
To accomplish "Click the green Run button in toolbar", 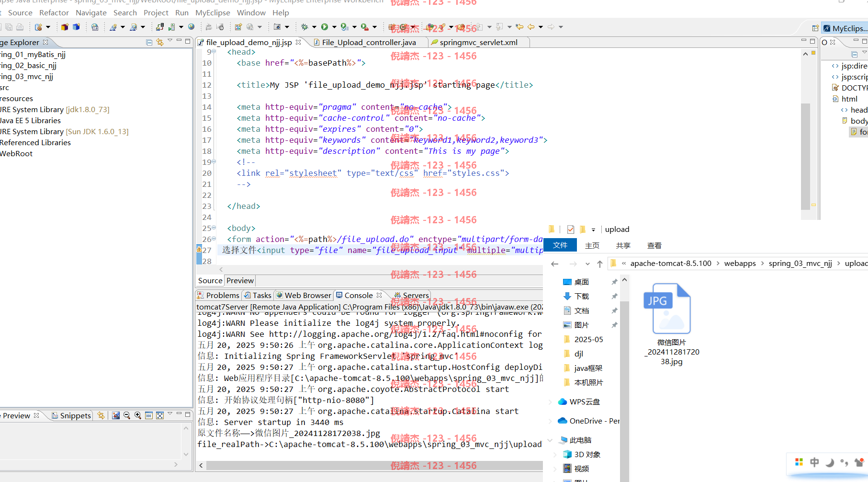I will tap(325, 27).
